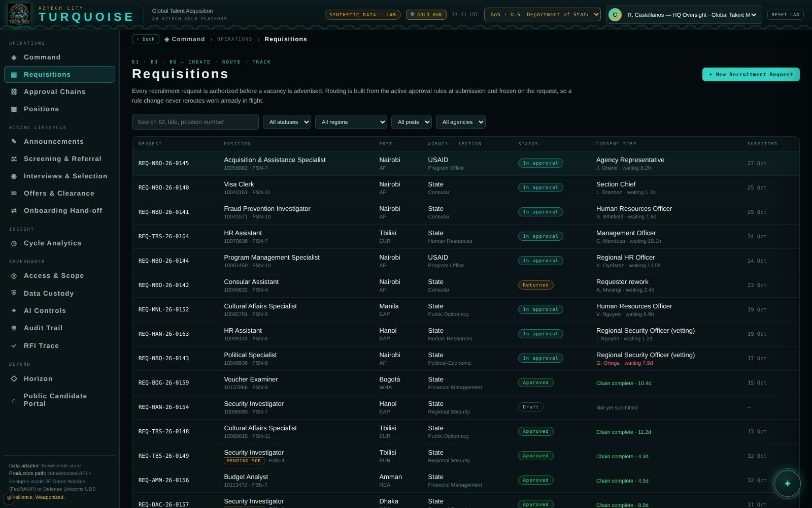Click the Synthetic Data Lab badge
The height and width of the screenshot is (508, 812).
pos(363,15)
